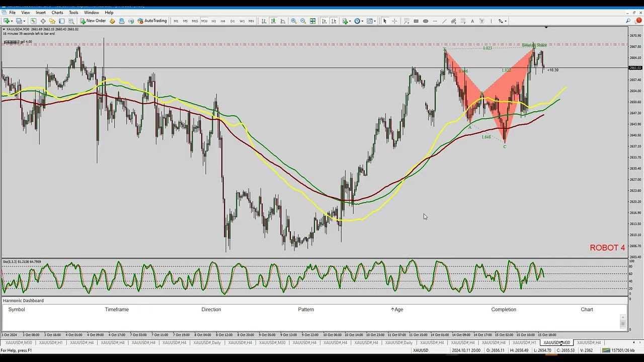Expand the profiles dropdown arrow
The width and height of the screenshot is (644, 362).
(24, 21)
